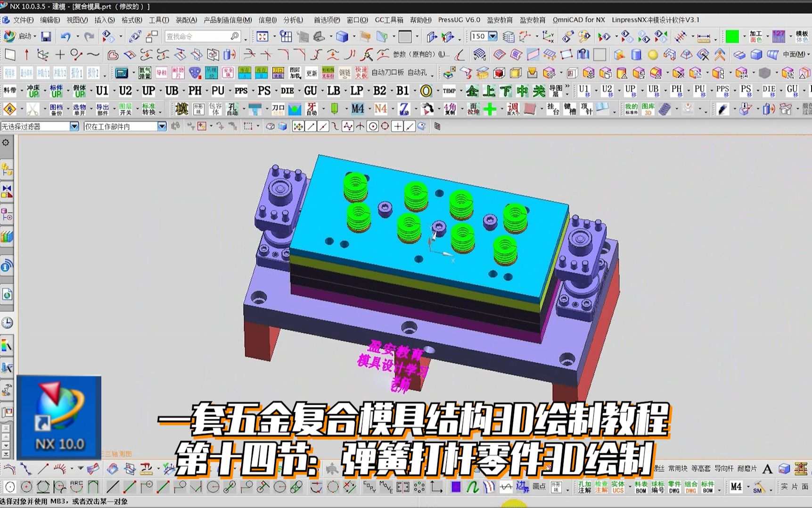Click the 自动刀口板 button

(x=387, y=73)
